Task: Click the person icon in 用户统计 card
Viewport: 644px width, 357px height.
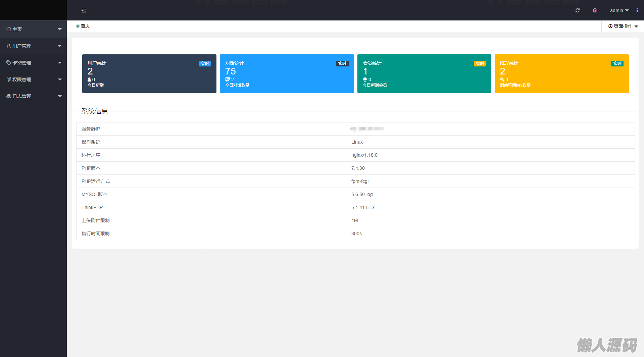Action: click(89, 80)
